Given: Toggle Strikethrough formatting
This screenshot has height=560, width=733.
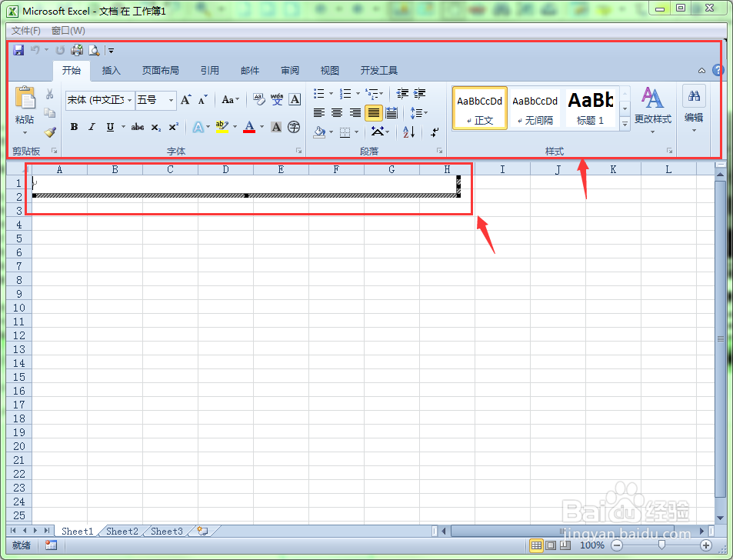Looking at the screenshot, I should pos(138,127).
